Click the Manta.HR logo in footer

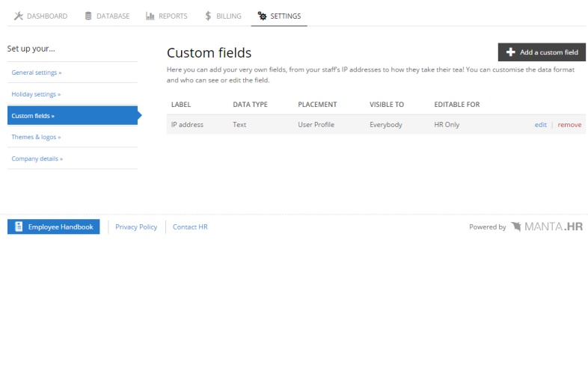(547, 227)
